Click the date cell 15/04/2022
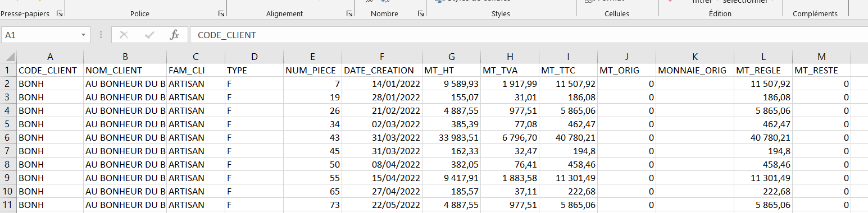Image resolution: width=868 pixels, height=213 pixels. pyautogui.click(x=382, y=178)
